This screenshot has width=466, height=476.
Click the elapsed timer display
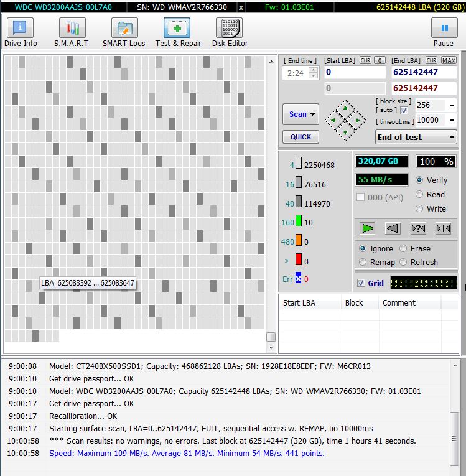pyautogui.click(x=423, y=282)
